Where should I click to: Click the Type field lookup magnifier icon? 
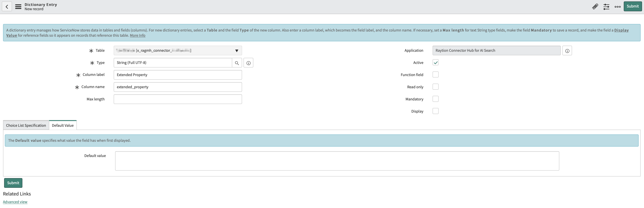(x=237, y=63)
